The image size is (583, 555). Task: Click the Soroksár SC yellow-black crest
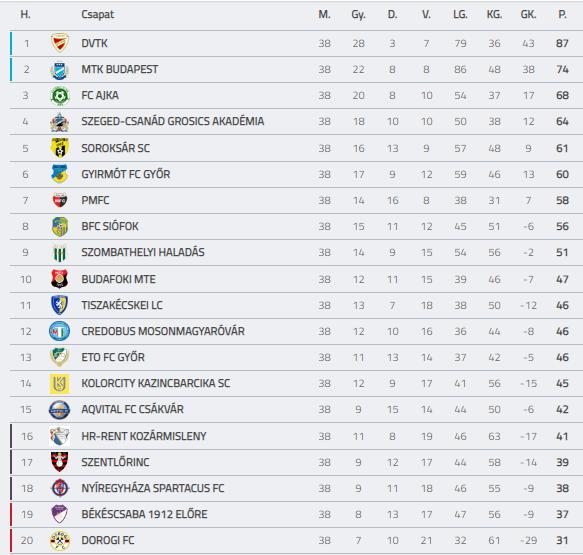(x=59, y=148)
